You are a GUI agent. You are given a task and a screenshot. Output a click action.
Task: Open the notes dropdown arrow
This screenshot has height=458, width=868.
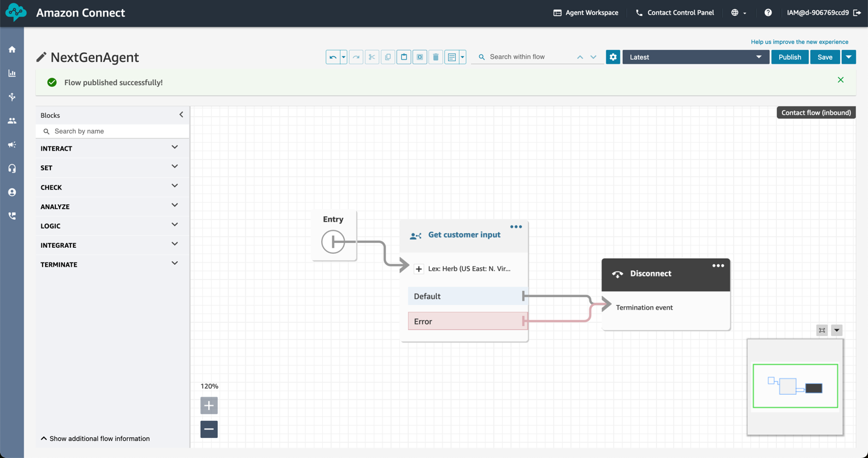(x=463, y=57)
